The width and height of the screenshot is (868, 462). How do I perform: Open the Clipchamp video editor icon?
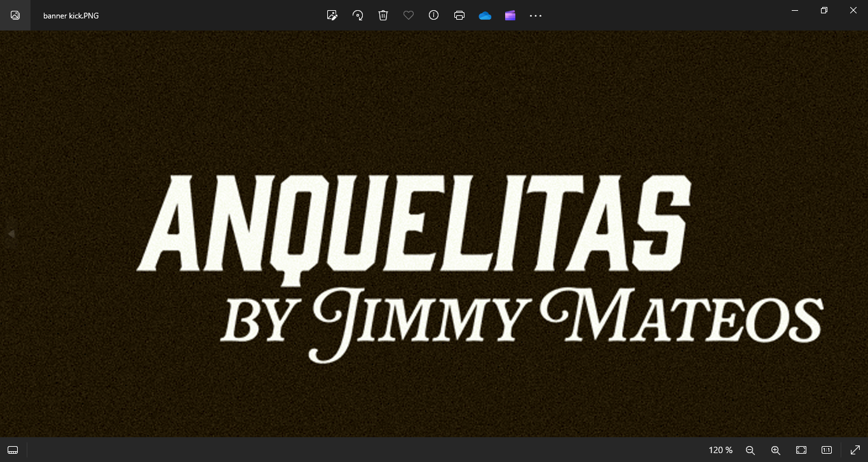coord(510,15)
